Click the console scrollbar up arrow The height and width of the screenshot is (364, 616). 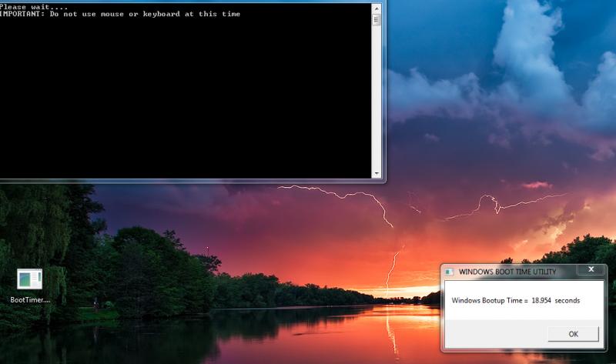coord(377,8)
